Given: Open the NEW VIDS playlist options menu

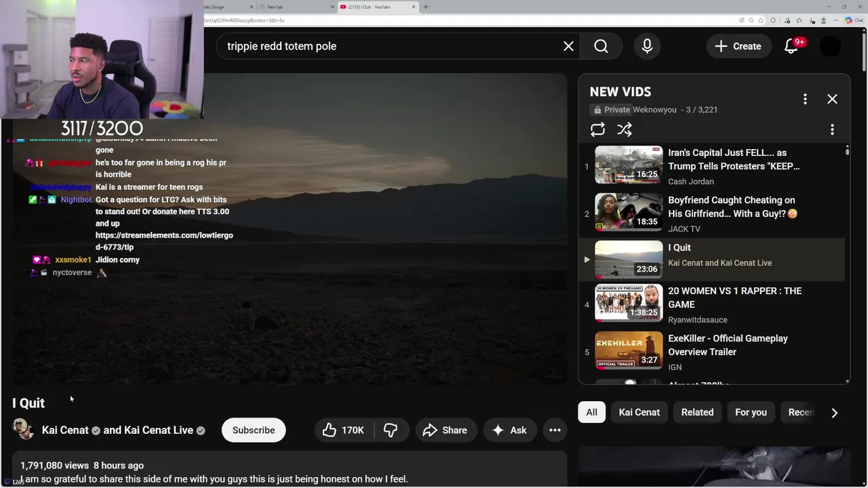Looking at the screenshot, I should pos(805,99).
